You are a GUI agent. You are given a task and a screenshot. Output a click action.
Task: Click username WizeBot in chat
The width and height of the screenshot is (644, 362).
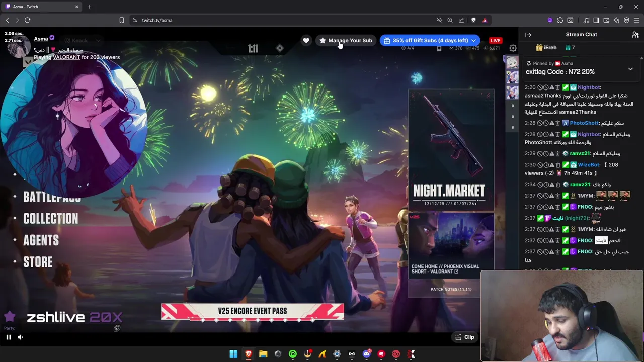[589, 165]
